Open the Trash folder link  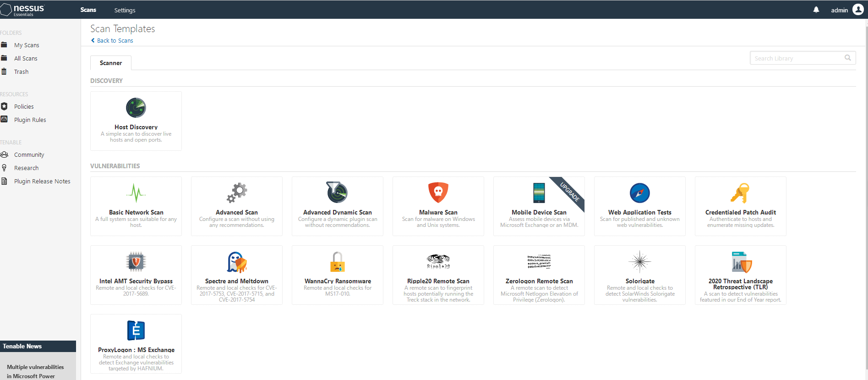click(21, 72)
